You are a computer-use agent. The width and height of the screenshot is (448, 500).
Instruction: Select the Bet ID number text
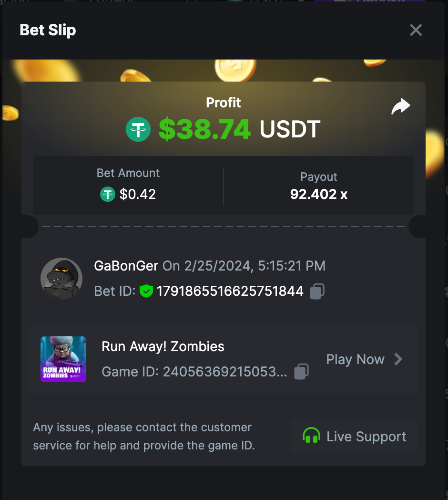pos(230,291)
